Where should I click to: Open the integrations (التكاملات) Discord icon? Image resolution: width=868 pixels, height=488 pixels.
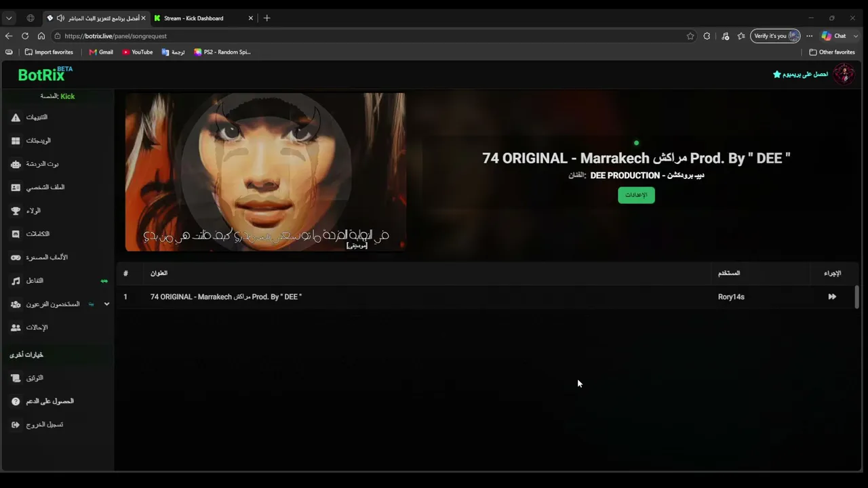(x=16, y=234)
